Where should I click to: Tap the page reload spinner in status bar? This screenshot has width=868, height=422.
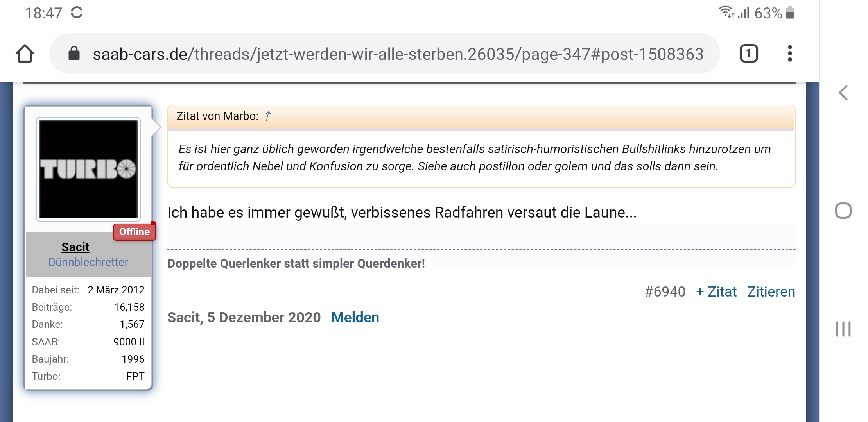pos(77,13)
